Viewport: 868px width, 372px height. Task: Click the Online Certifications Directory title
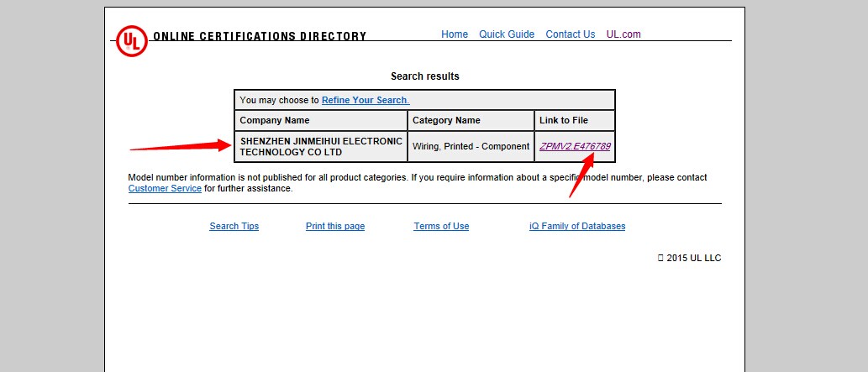260,37
